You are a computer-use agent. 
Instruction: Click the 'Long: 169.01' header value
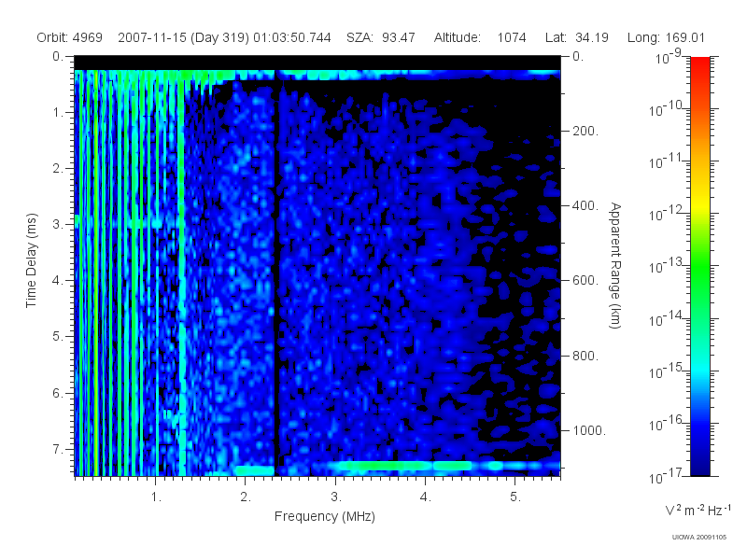pyautogui.click(x=666, y=37)
